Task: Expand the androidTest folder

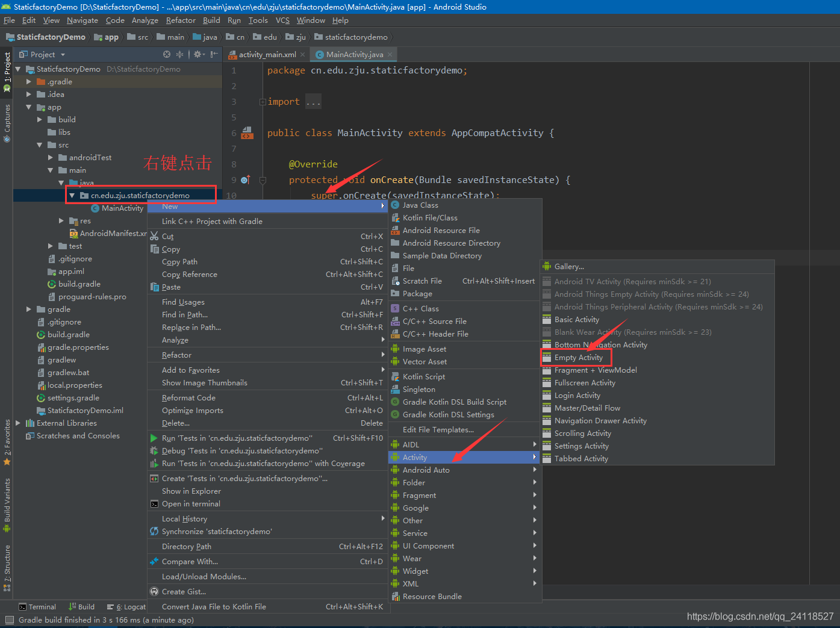Action: [51, 158]
